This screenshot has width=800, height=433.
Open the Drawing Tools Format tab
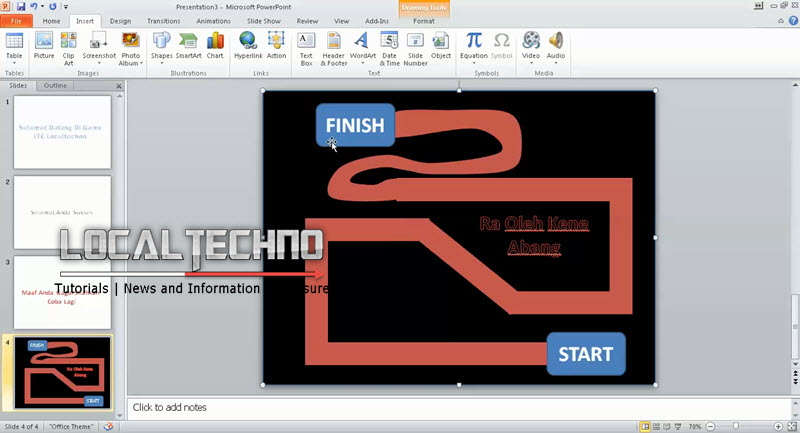(424, 21)
